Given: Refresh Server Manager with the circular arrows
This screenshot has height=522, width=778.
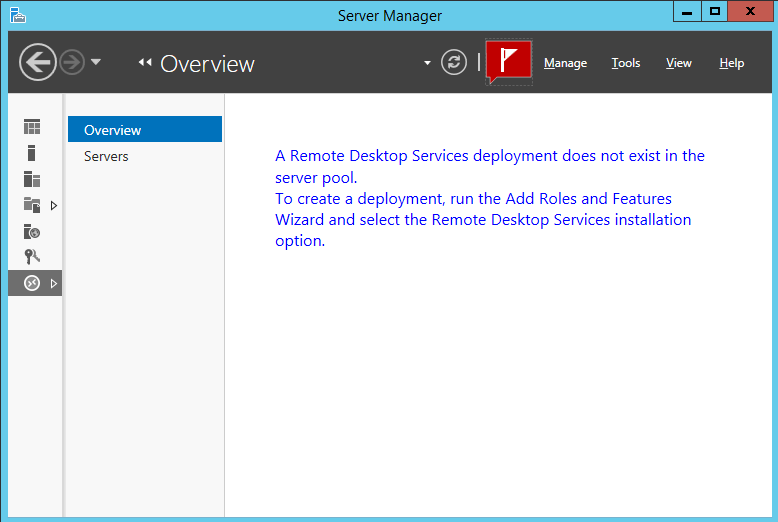Looking at the screenshot, I should (x=454, y=63).
